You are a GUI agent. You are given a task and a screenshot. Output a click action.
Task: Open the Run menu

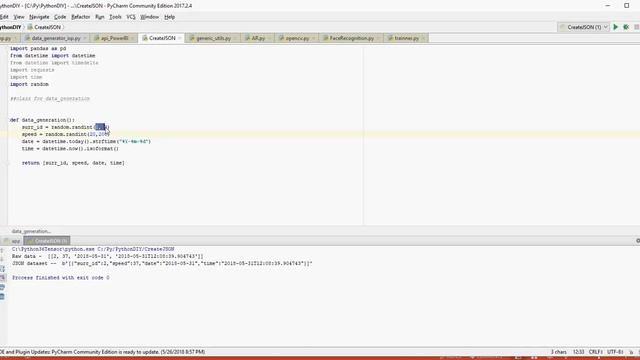pyautogui.click(x=100, y=17)
